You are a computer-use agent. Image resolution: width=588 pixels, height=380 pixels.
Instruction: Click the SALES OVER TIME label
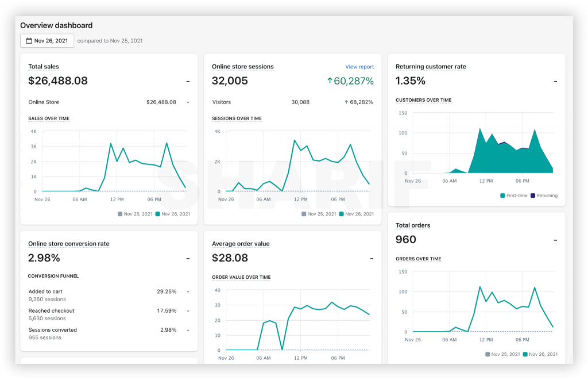coord(49,118)
